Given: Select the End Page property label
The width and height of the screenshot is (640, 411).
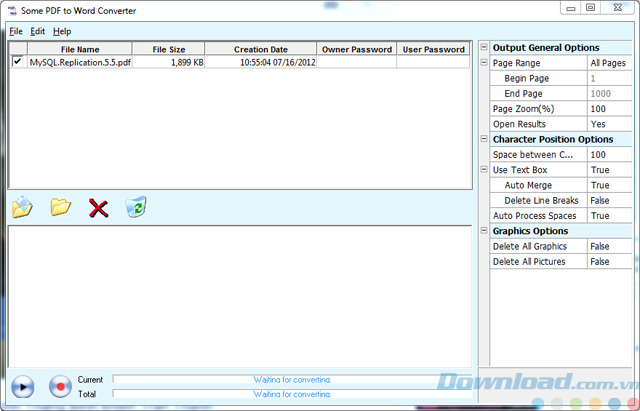Looking at the screenshot, I should [523, 93].
